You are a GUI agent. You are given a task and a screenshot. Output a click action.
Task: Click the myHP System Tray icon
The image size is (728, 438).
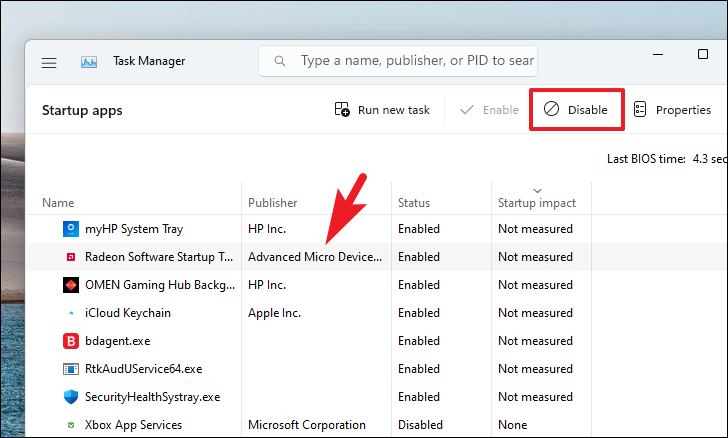(71, 229)
